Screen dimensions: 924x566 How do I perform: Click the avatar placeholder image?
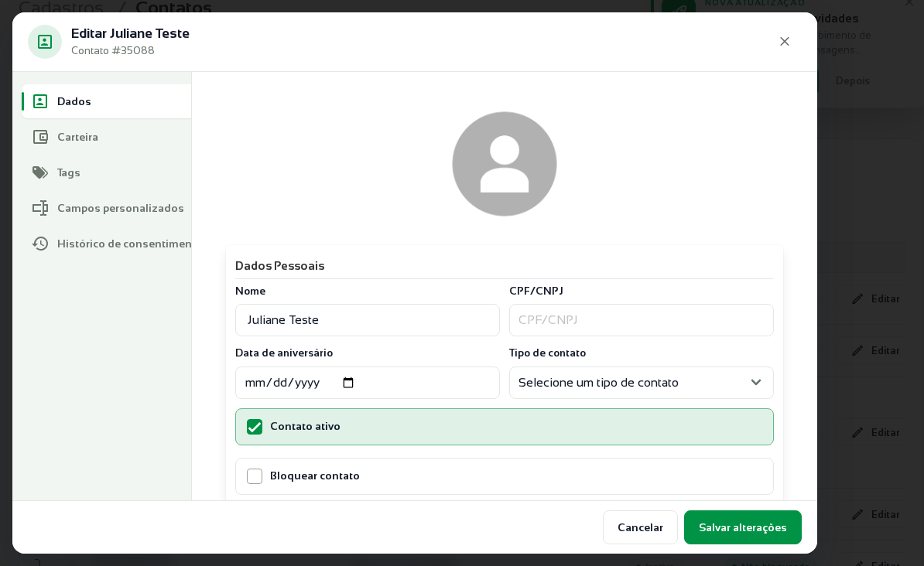[x=505, y=164]
